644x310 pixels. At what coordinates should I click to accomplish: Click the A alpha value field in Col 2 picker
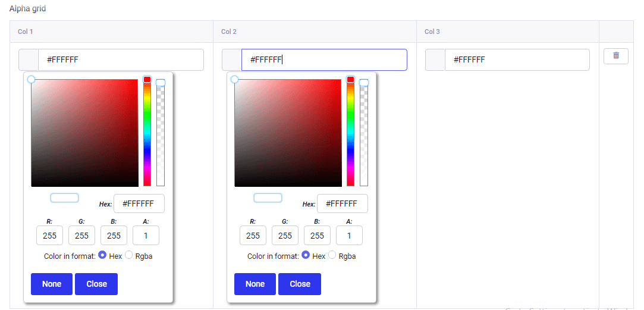click(349, 236)
